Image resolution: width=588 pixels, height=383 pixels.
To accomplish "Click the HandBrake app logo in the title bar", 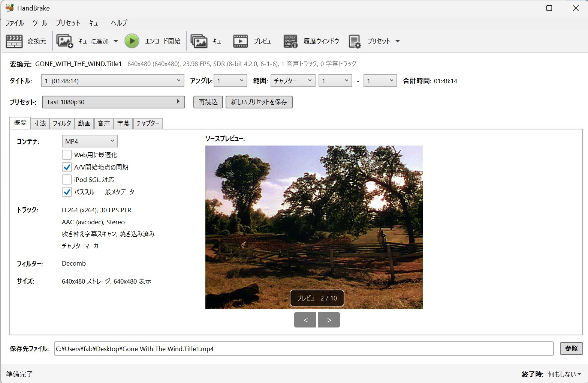I will [x=9, y=8].
